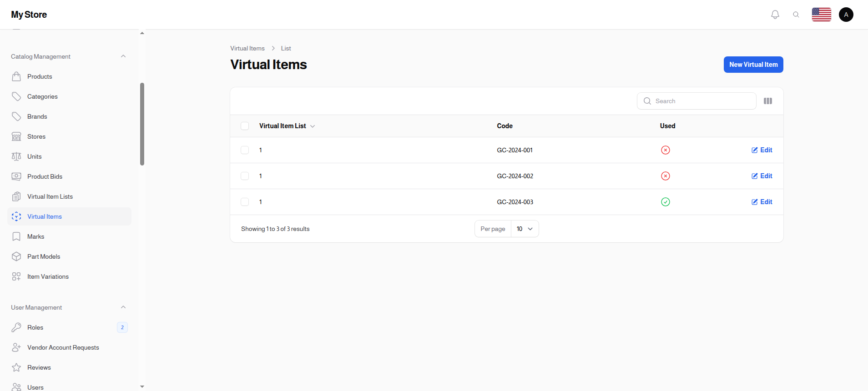Sort by the Virtual Item List column
Viewport: 868px width, 391px height.
[287, 126]
